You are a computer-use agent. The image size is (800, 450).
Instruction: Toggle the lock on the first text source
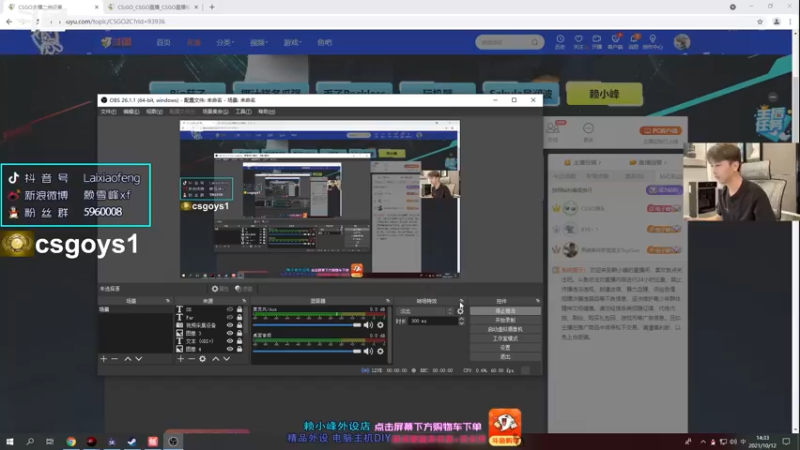click(239, 309)
